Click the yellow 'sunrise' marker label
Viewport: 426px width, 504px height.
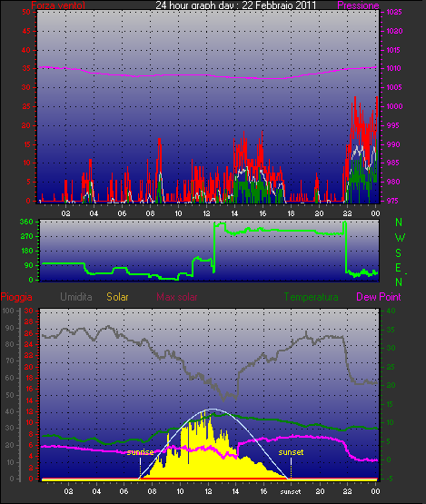140,452
